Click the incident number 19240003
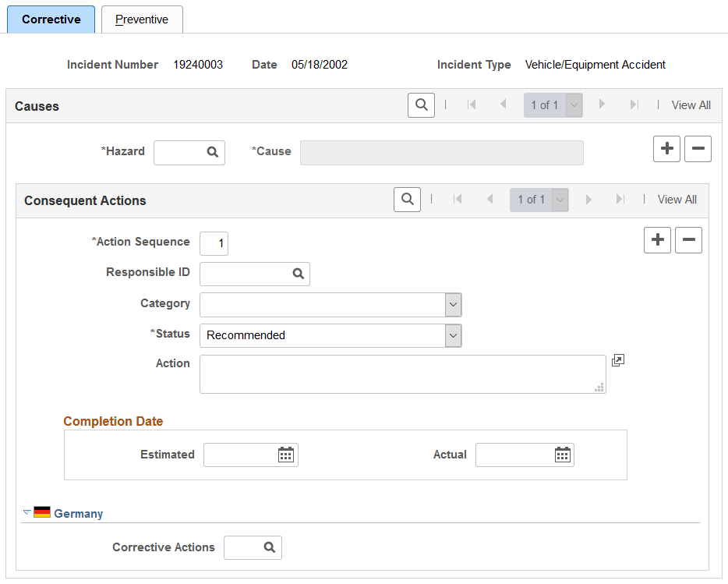The height and width of the screenshot is (584, 728). (198, 65)
